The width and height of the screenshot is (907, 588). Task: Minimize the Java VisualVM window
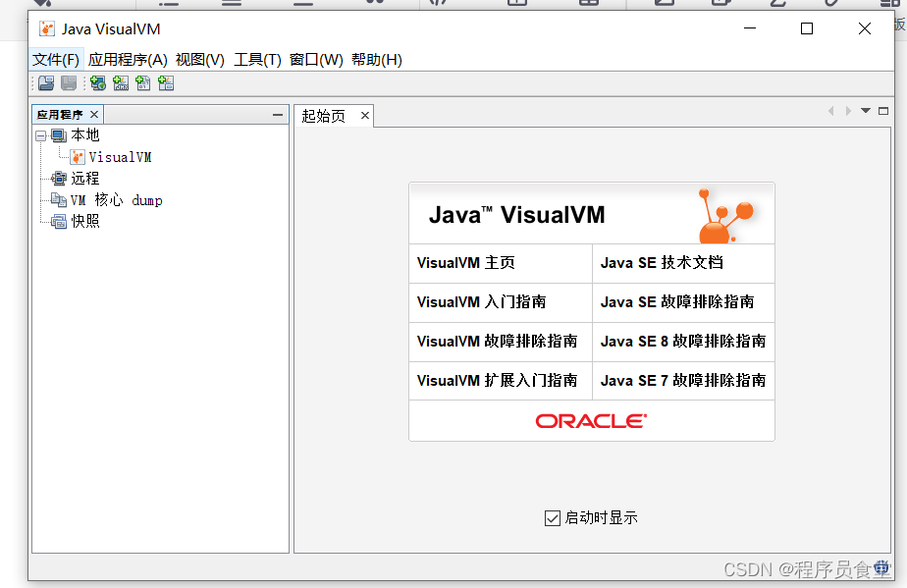pyautogui.click(x=750, y=28)
